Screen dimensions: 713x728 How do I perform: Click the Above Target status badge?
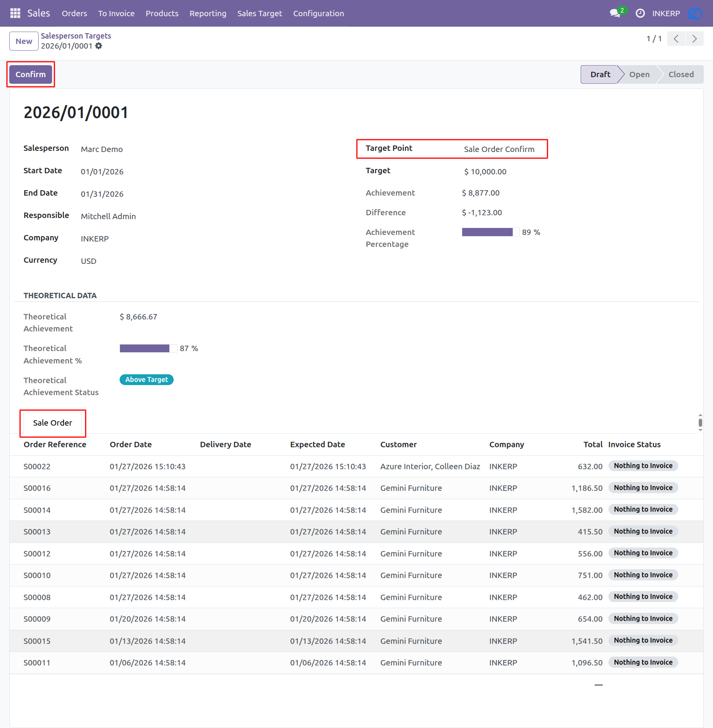(147, 380)
